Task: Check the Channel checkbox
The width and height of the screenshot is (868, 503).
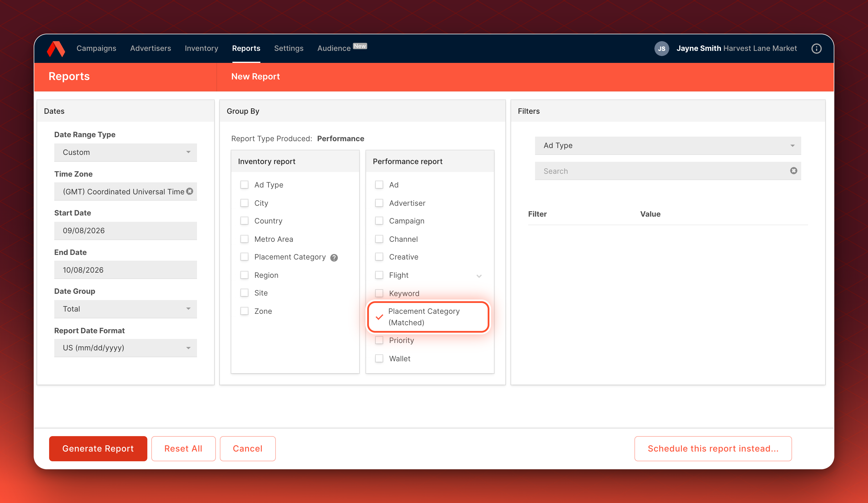Action: (379, 239)
